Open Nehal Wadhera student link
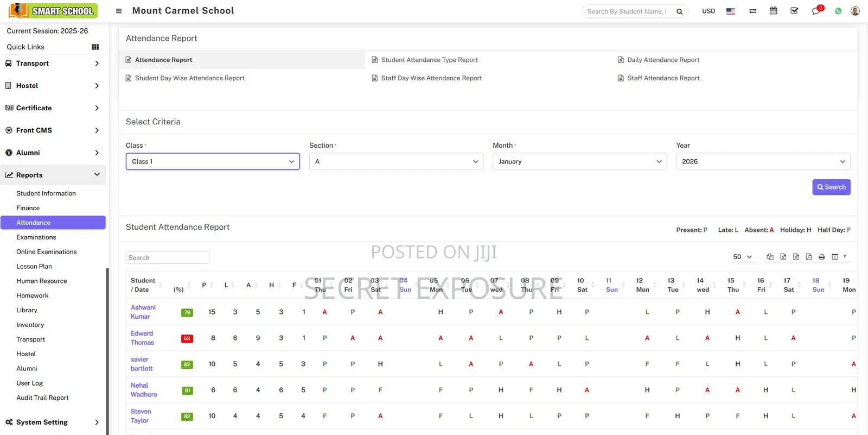The width and height of the screenshot is (868, 435). [x=144, y=390]
